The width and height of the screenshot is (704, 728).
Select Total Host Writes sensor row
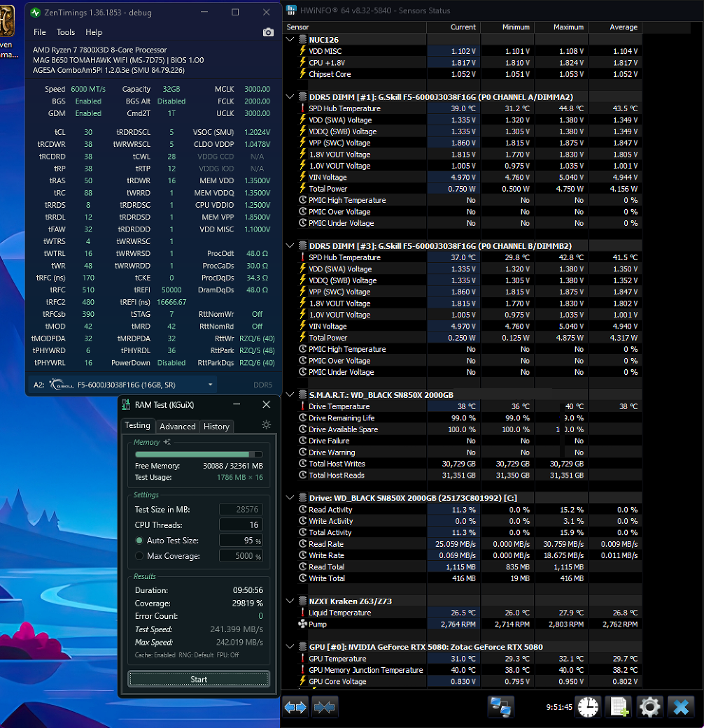470,464
